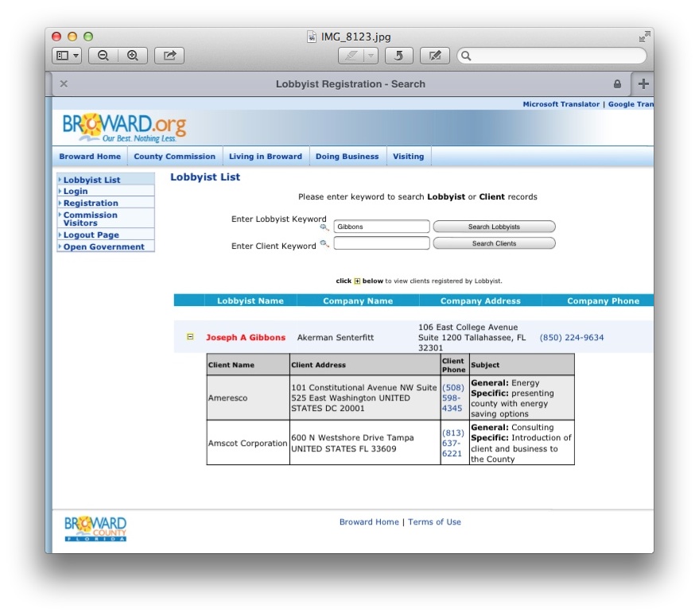699x616 pixels.
Task: Click the fullscreen arrows icon
Action: (644, 37)
